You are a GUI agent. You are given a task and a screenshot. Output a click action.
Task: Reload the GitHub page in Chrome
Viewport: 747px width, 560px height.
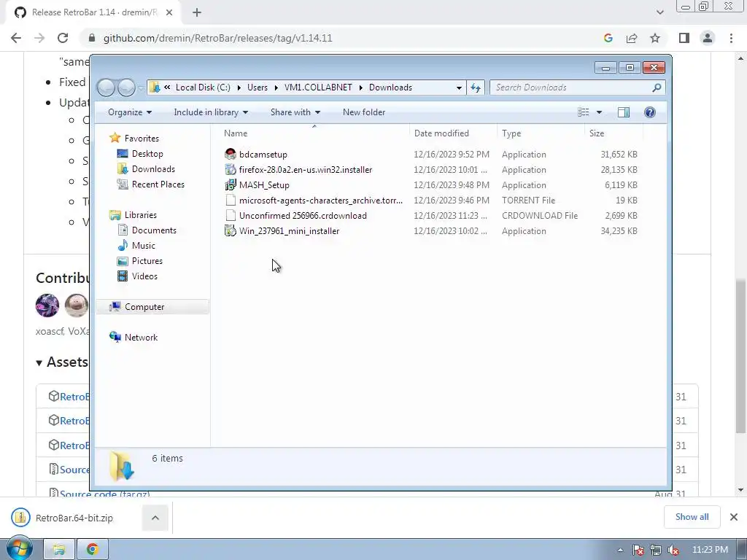[x=63, y=38]
